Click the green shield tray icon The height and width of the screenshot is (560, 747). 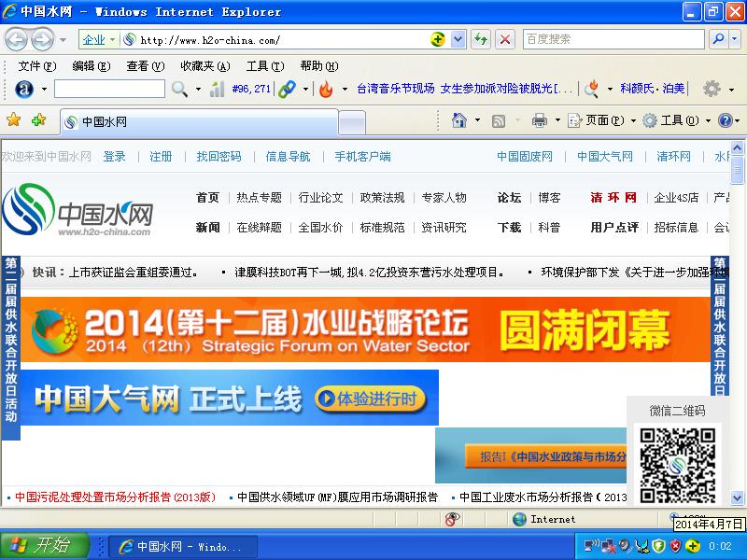click(659, 546)
